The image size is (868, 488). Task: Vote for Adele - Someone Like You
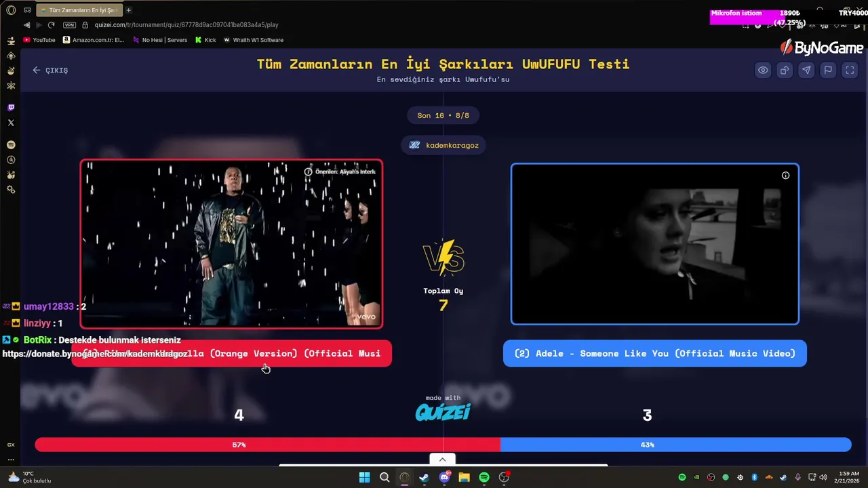(655, 353)
